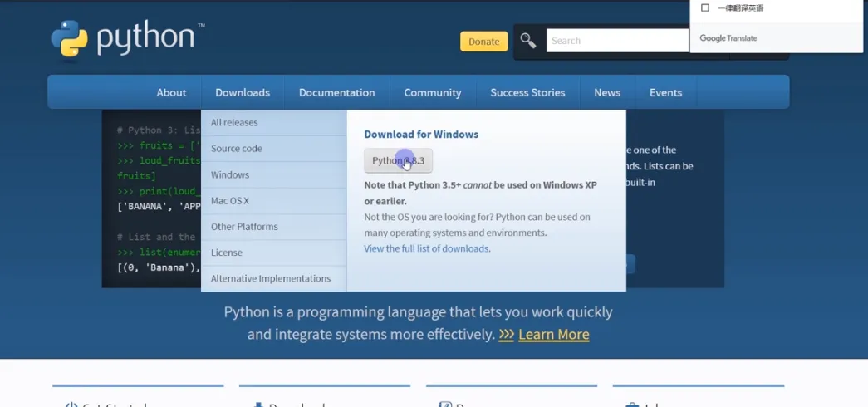
Task: Click the Download for Windows heading
Action: (x=421, y=134)
